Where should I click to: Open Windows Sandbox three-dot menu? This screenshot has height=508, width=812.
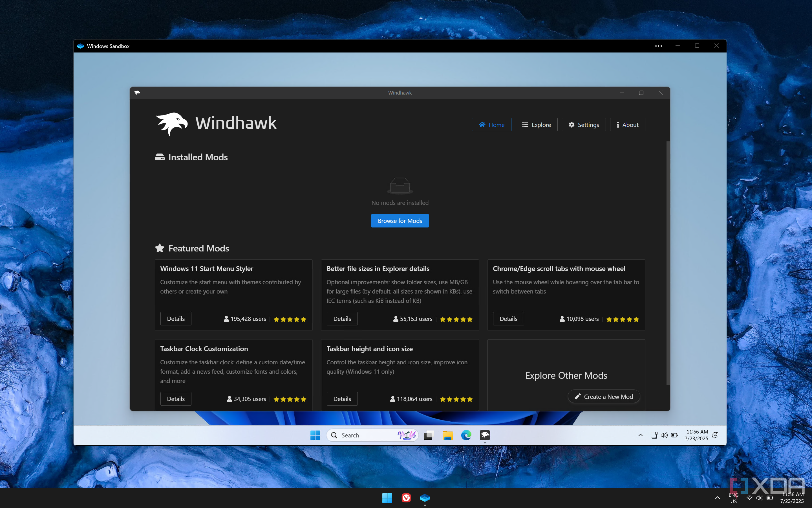tap(658, 46)
